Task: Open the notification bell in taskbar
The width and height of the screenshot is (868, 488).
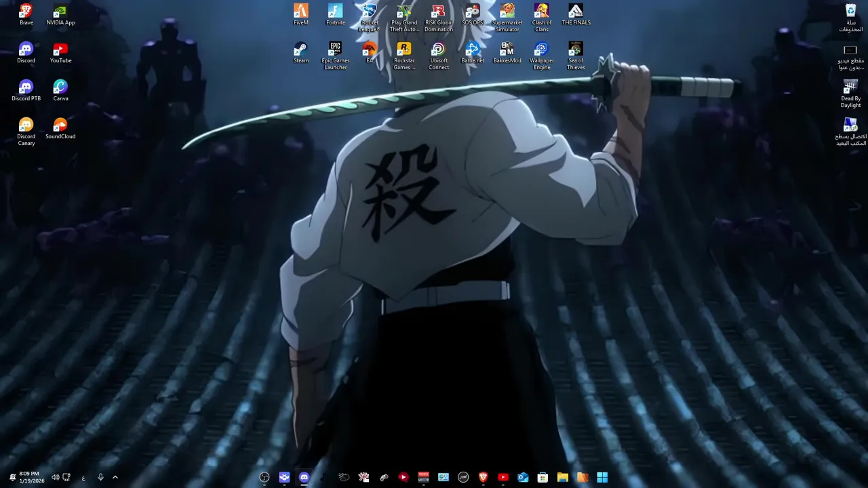Action: [x=12, y=478]
